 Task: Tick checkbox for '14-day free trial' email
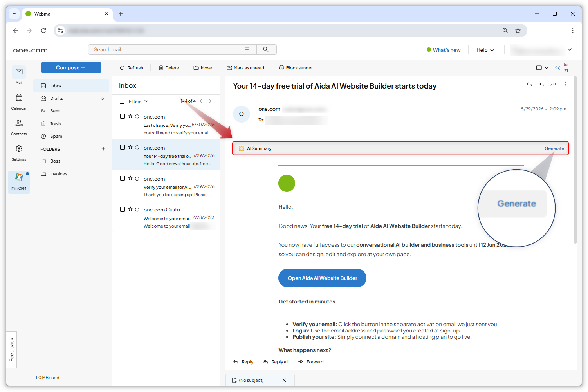coord(123,147)
